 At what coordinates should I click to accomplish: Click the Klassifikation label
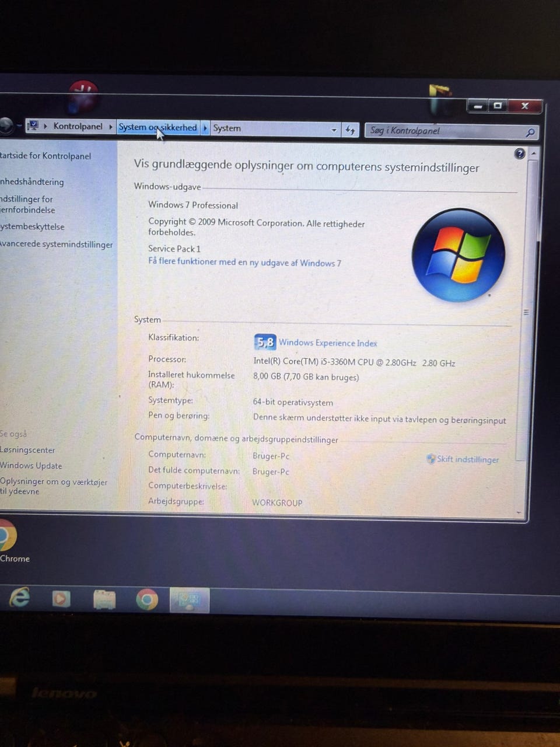click(x=173, y=337)
